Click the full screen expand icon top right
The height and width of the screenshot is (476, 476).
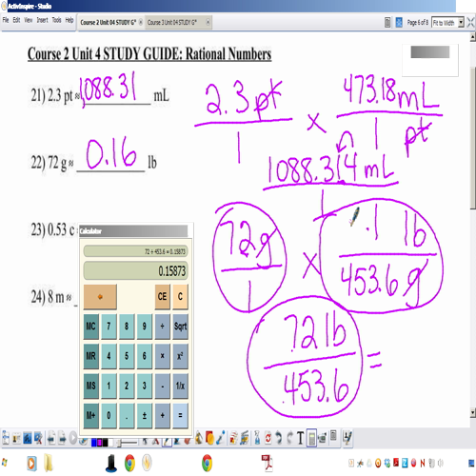click(x=470, y=22)
